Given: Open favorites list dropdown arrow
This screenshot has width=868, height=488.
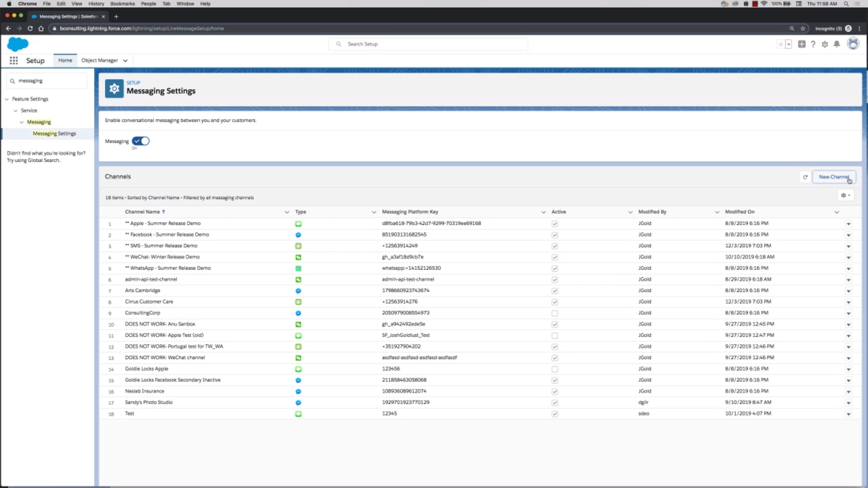Looking at the screenshot, I should tap(788, 44).
